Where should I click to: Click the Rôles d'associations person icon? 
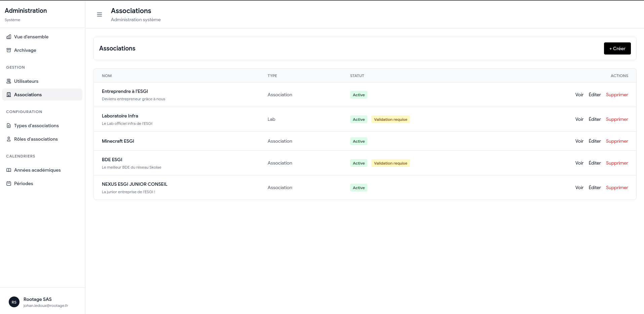[x=9, y=139]
